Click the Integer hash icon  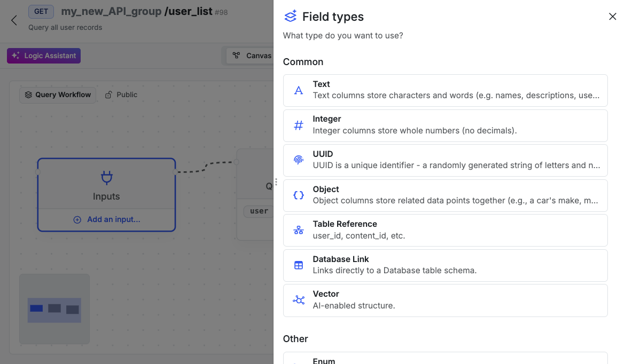(x=299, y=125)
